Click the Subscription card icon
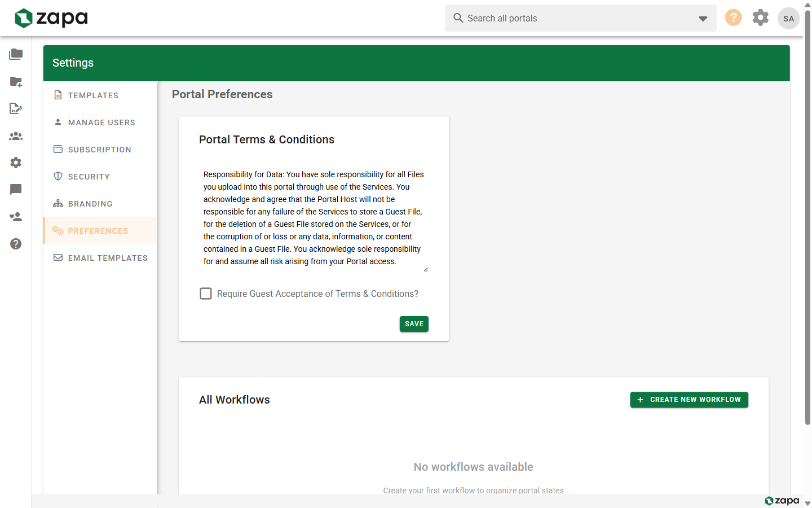 pyautogui.click(x=58, y=149)
